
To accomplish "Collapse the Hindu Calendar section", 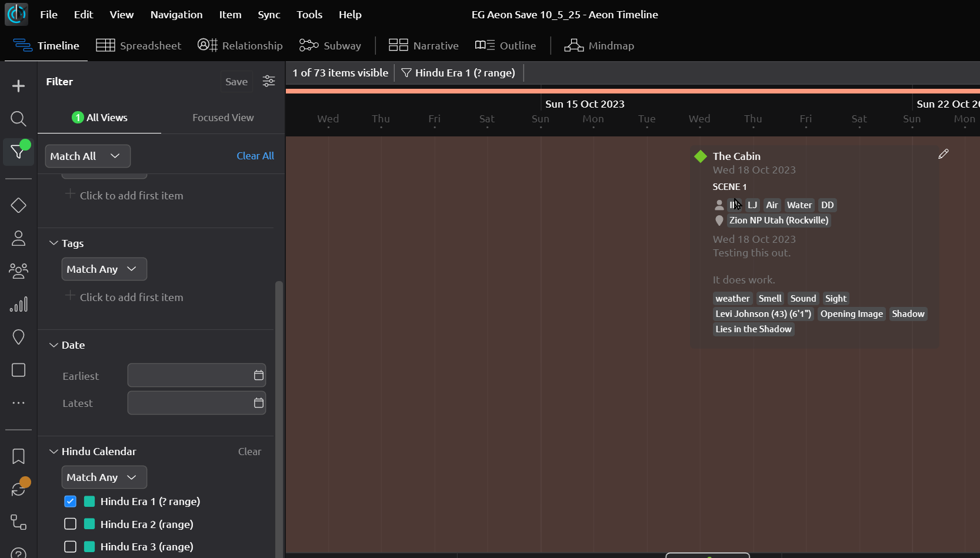I will point(54,452).
